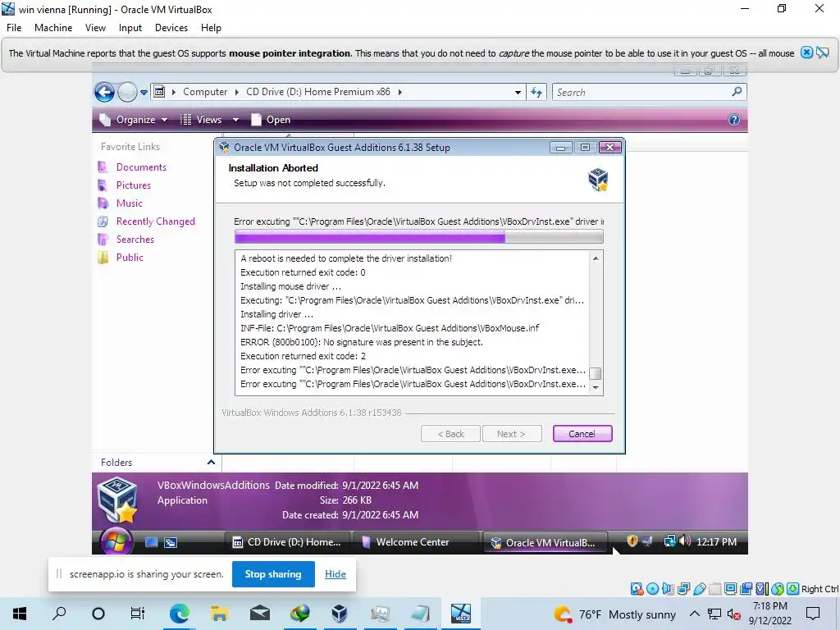Click the Open toolbar button

[271, 120]
